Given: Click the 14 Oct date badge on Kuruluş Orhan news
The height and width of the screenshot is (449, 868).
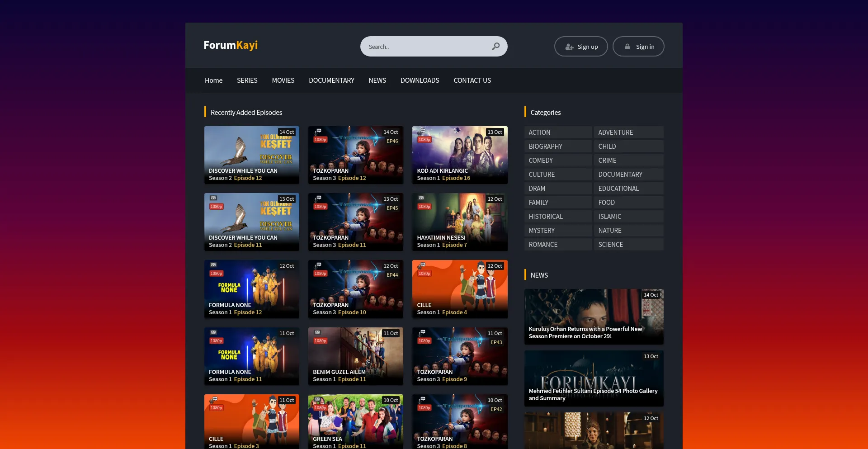Looking at the screenshot, I should (x=651, y=295).
